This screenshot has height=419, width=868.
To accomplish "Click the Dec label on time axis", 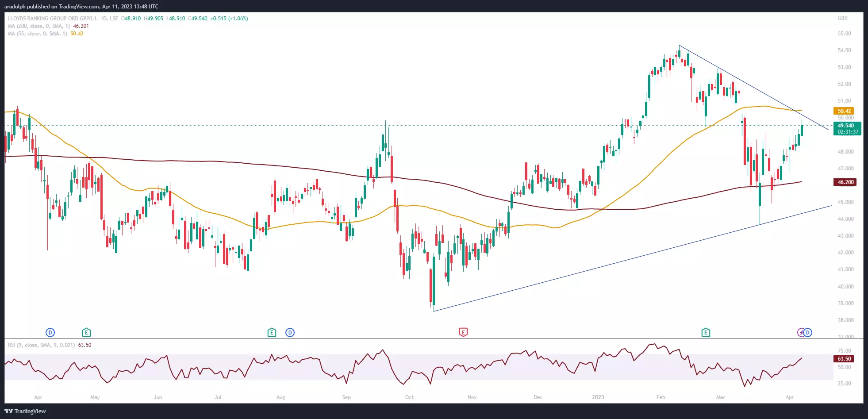I will point(538,397).
